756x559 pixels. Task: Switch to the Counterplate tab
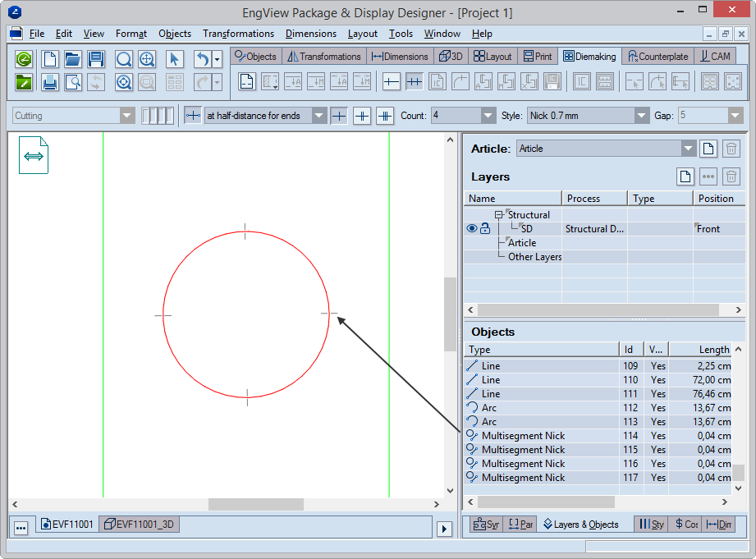click(x=657, y=57)
